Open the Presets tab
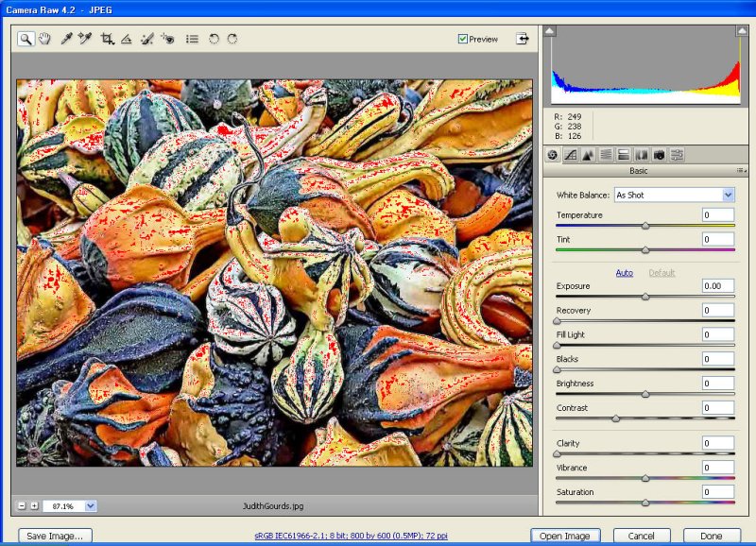Viewport: 756px width, 546px height. click(x=677, y=155)
